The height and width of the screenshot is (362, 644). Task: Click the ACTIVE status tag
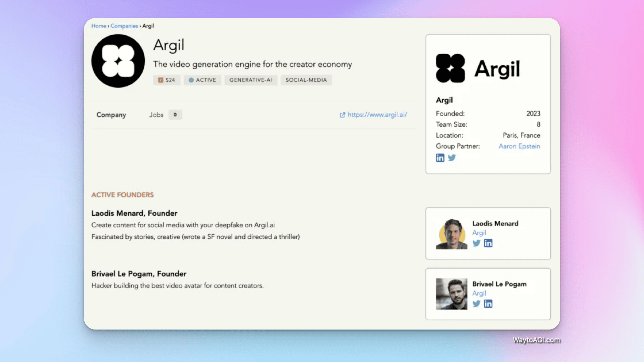pos(202,80)
